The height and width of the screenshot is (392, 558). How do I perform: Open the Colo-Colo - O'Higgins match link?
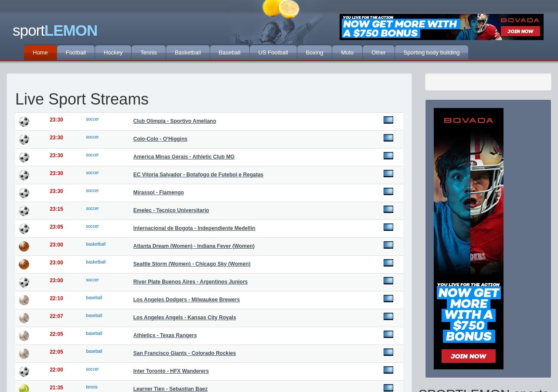point(160,139)
